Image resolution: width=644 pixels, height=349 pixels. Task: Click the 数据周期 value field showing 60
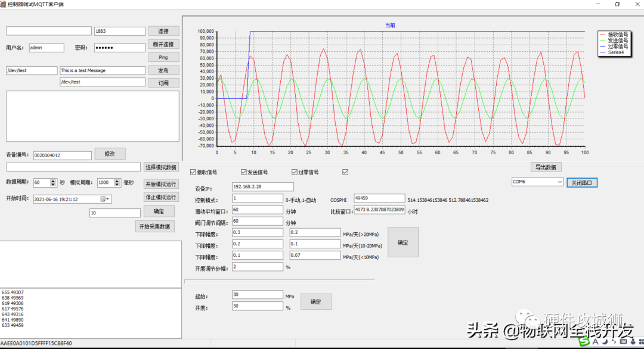coord(42,182)
